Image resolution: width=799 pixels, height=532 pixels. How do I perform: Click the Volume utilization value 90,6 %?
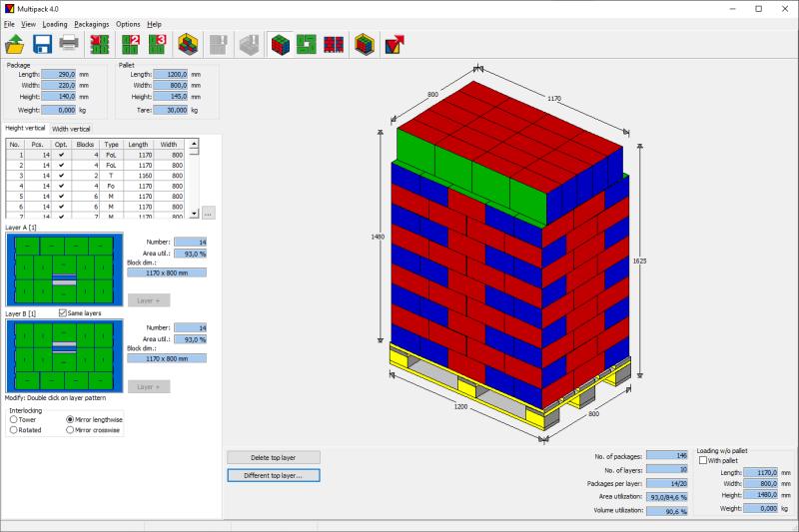coord(667,511)
